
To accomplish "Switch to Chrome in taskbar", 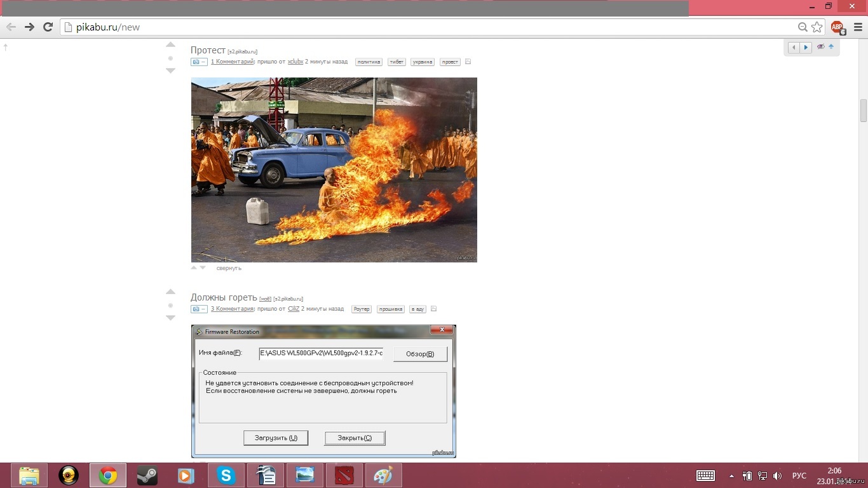I will (108, 475).
